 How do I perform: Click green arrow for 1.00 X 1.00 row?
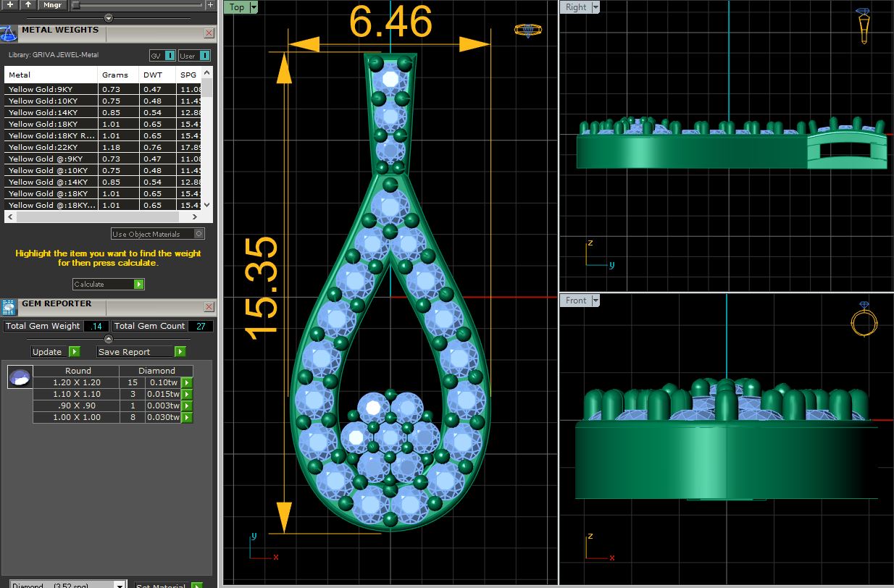(x=187, y=417)
